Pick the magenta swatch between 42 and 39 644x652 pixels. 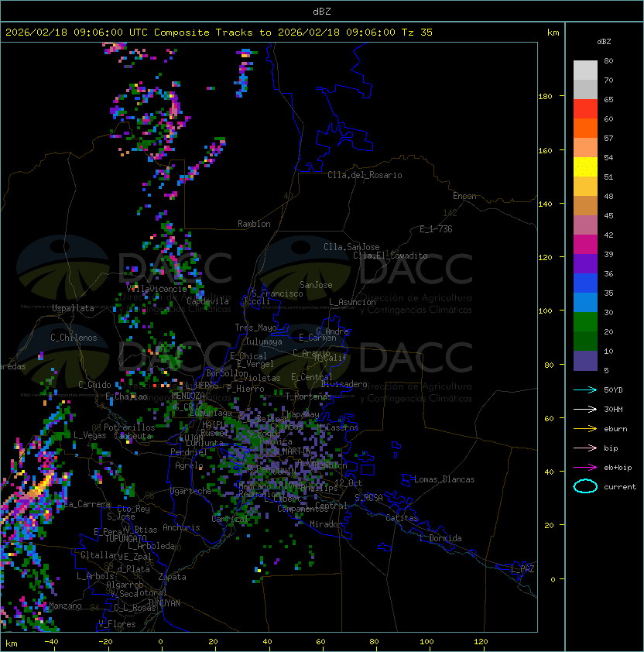pyautogui.click(x=585, y=245)
